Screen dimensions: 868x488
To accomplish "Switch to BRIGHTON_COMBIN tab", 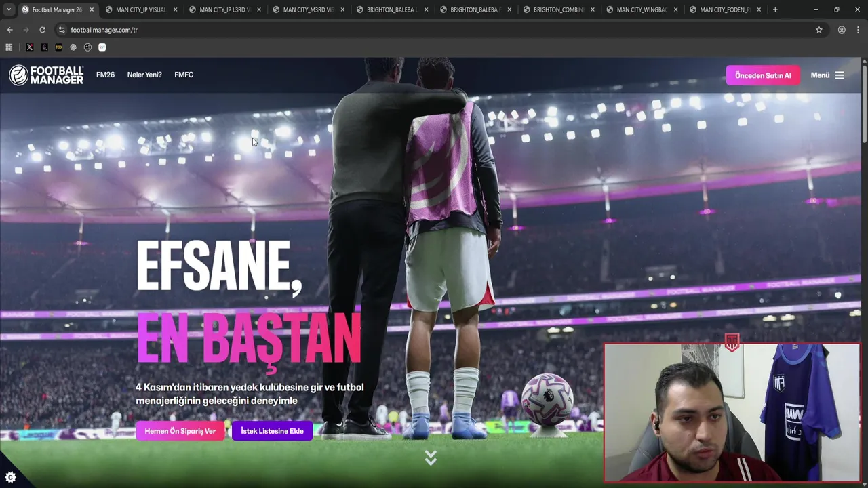I will click(x=559, y=9).
